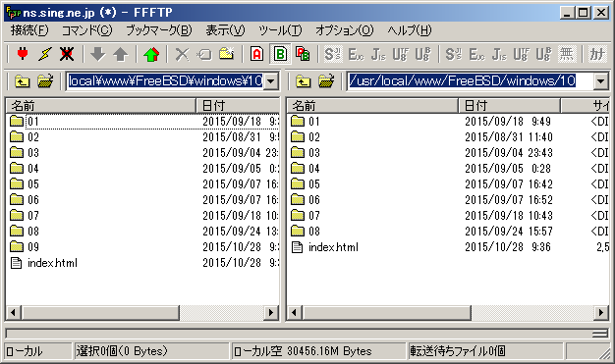The height and width of the screenshot is (364, 615).
Task: Open the ヘルプ(H) menu
Action: tap(410, 30)
